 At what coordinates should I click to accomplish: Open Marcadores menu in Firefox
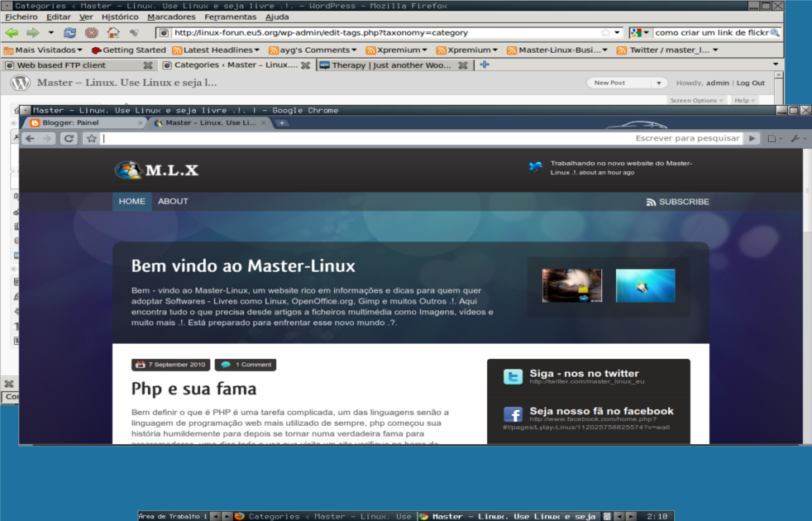click(171, 17)
